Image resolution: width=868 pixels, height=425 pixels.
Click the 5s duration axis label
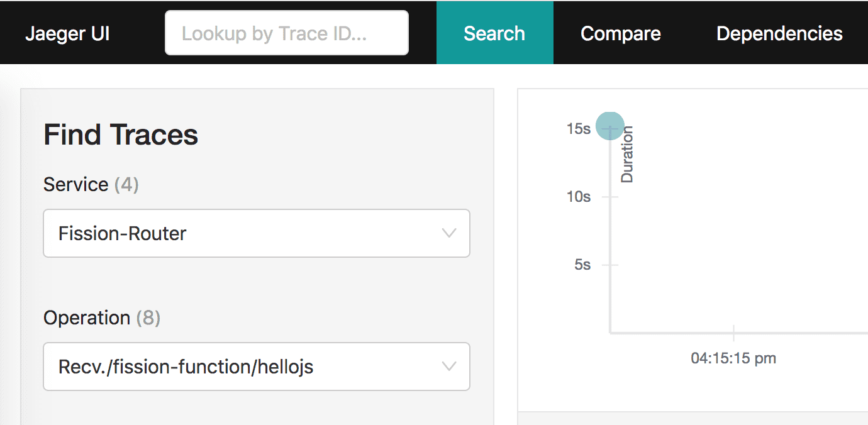coord(582,265)
